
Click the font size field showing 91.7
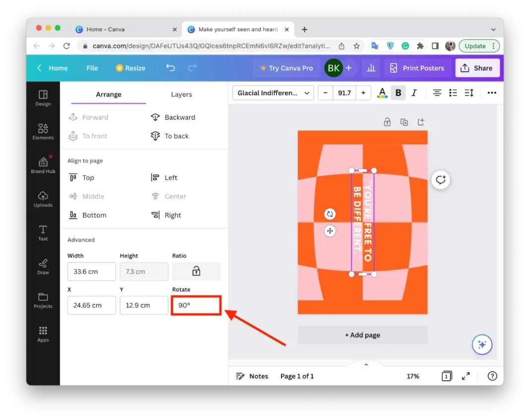[x=344, y=93]
